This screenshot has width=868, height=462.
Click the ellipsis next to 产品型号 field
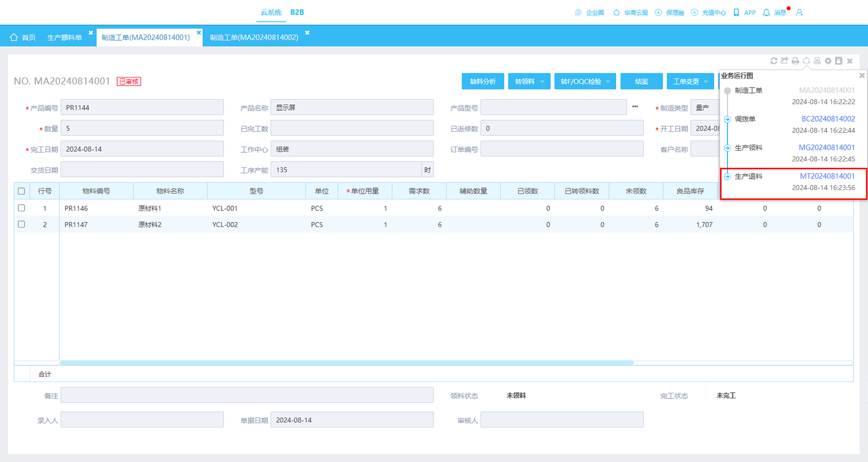635,107
